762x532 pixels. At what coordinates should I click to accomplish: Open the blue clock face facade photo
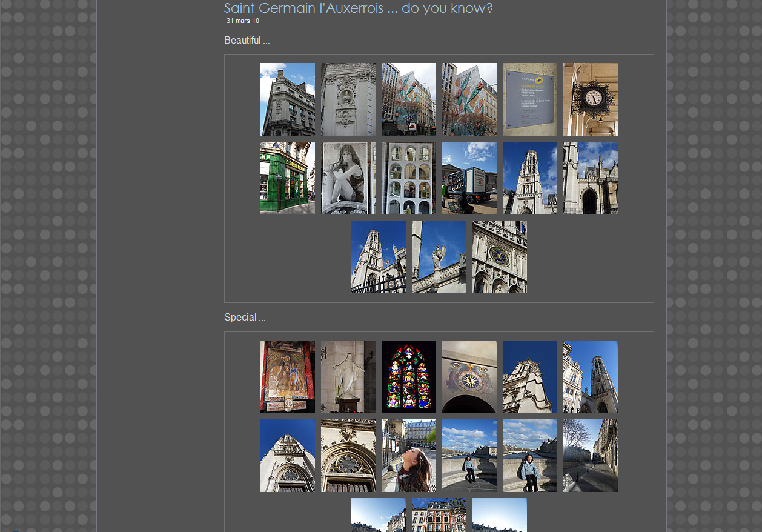point(499,257)
